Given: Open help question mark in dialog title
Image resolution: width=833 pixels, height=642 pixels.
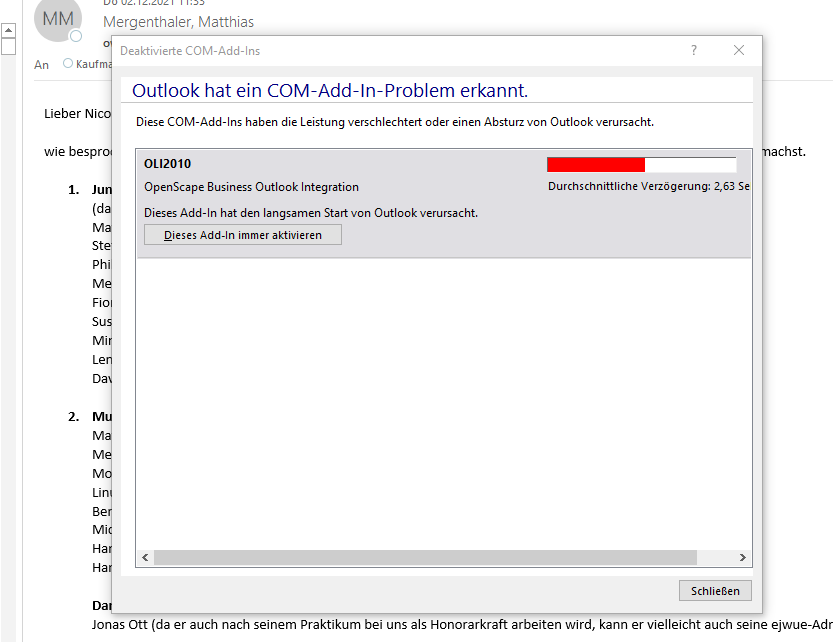Looking at the screenshot, I should [x=694, y=50].
